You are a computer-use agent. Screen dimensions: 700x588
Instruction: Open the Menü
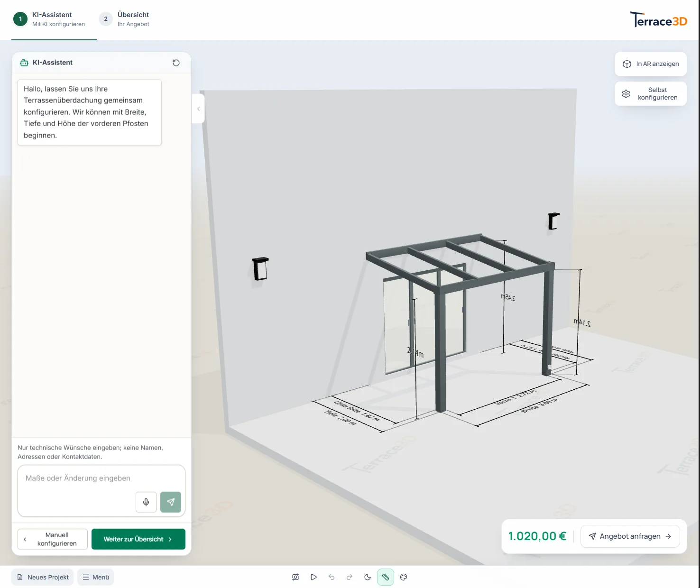pyautogui.click(x=96, y=577)
